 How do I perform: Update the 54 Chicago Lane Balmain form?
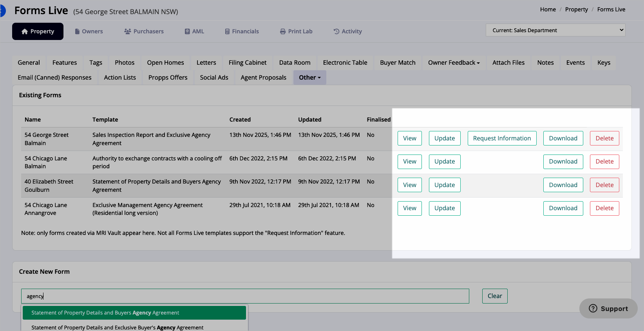pos(445,162)
